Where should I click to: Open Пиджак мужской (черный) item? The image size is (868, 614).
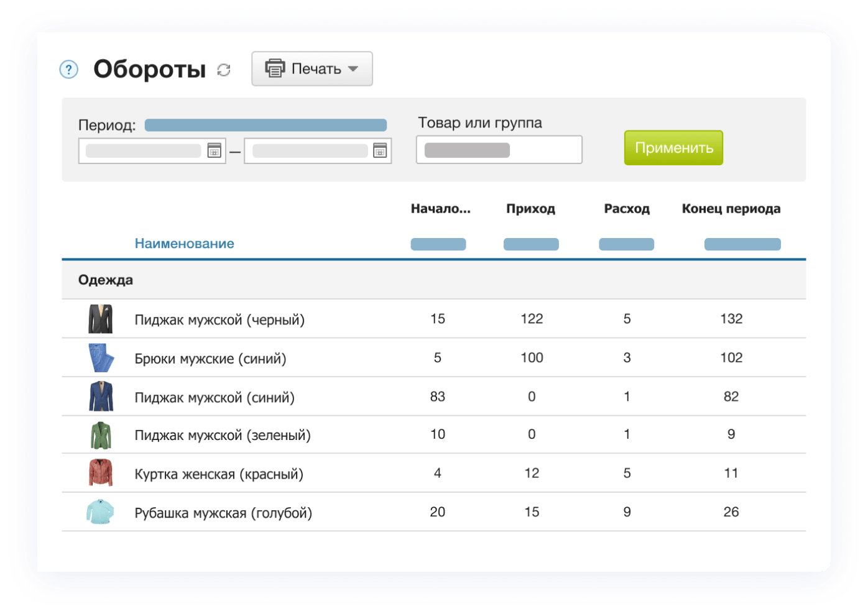(219, 320)
